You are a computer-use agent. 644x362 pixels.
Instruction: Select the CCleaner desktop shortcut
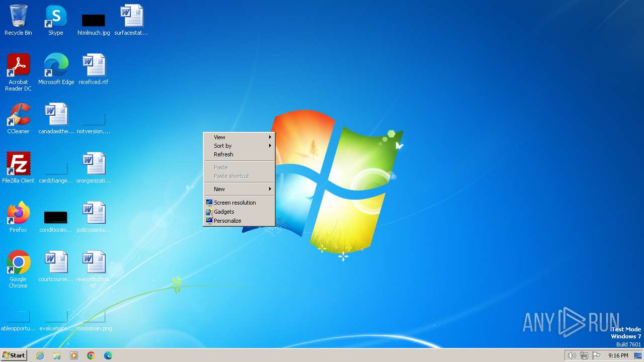[18, 119]
